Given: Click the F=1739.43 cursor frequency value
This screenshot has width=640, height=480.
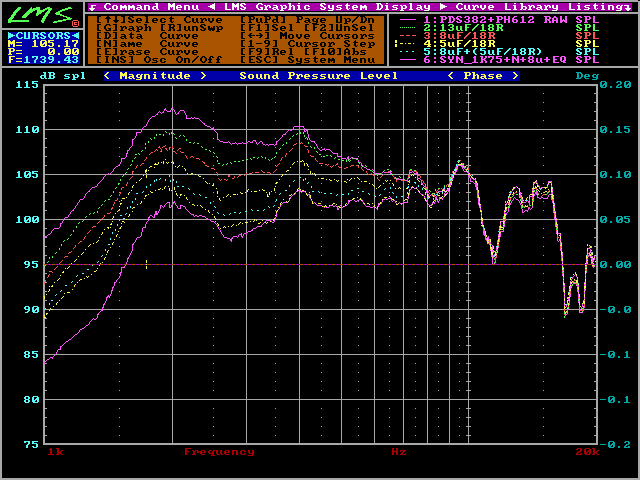Looking at the screenshot, I should pyautogui.click(x=43, y=60).
